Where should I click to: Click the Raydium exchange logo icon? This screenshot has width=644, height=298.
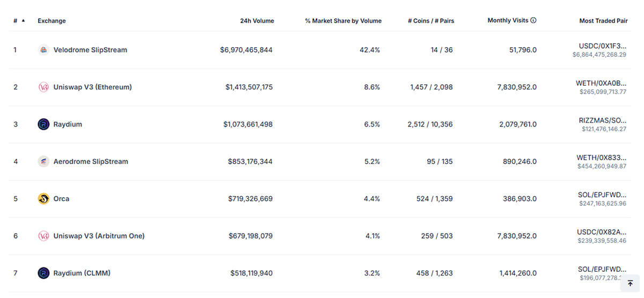tap(44, 124)
